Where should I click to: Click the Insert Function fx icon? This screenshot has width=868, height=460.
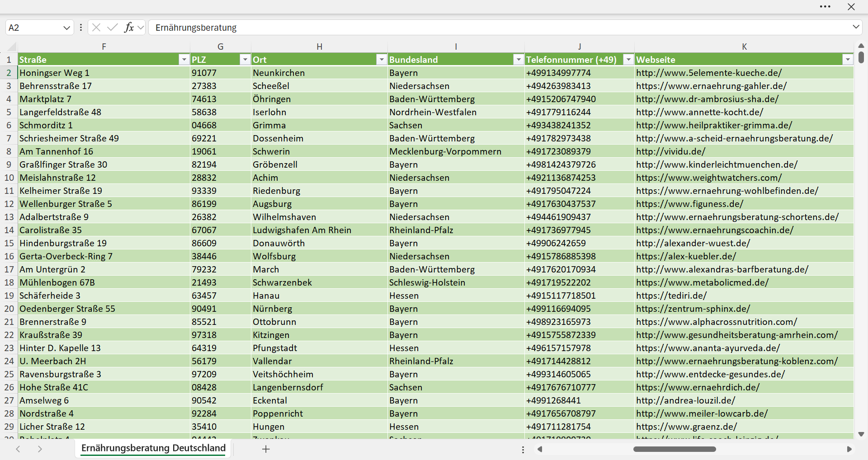point(129,28)
